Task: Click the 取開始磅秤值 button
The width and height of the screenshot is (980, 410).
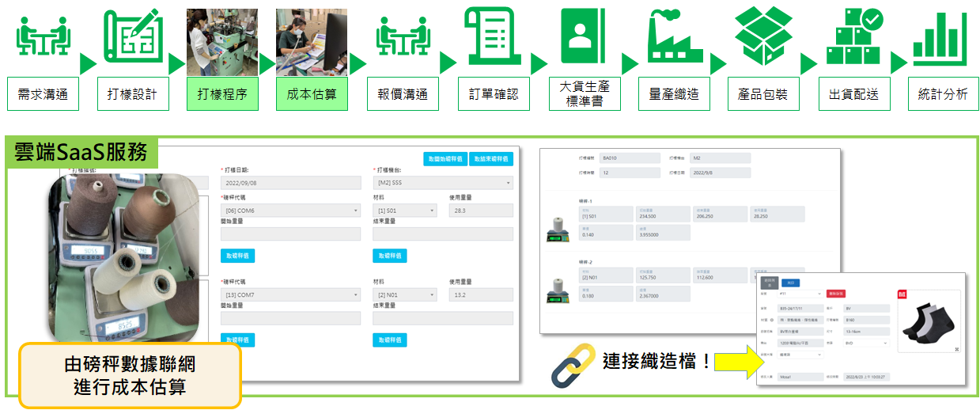Action: coord(445,158)
